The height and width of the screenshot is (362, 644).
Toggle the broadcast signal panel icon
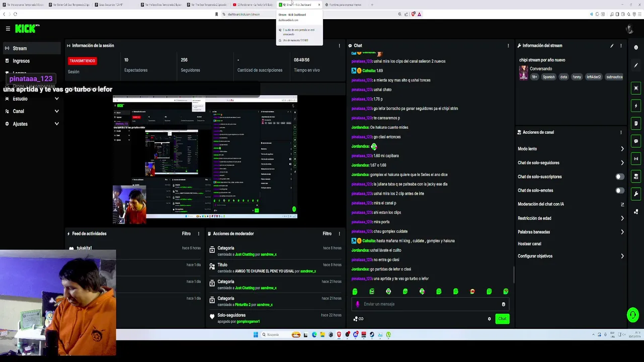[636, 159]
